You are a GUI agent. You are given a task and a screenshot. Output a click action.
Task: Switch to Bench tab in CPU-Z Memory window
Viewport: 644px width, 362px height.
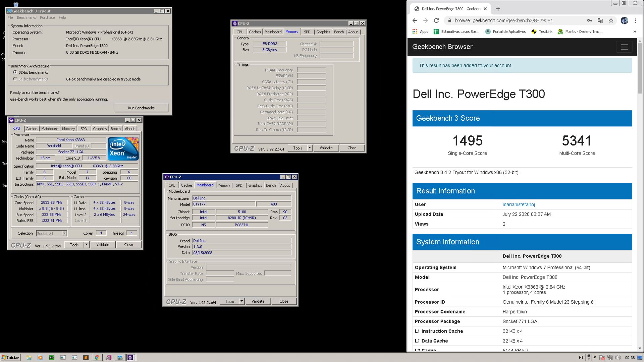tap(339, 32)
